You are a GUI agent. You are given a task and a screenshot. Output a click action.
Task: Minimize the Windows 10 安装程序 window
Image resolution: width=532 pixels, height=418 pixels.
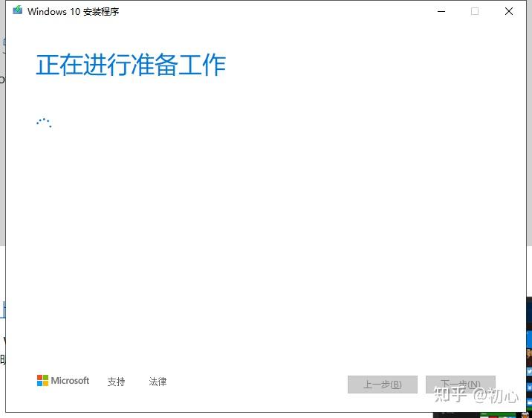click(x=441, y=12)
